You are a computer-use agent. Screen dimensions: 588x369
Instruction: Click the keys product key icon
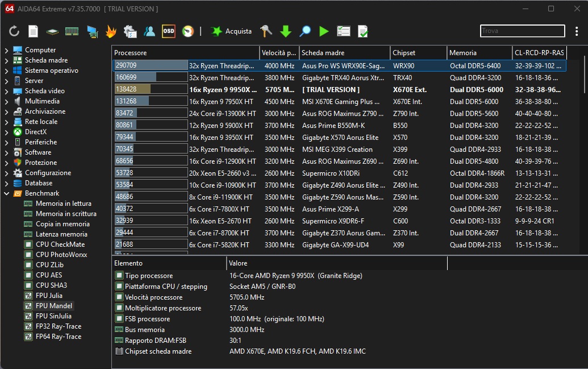[266, 31]
